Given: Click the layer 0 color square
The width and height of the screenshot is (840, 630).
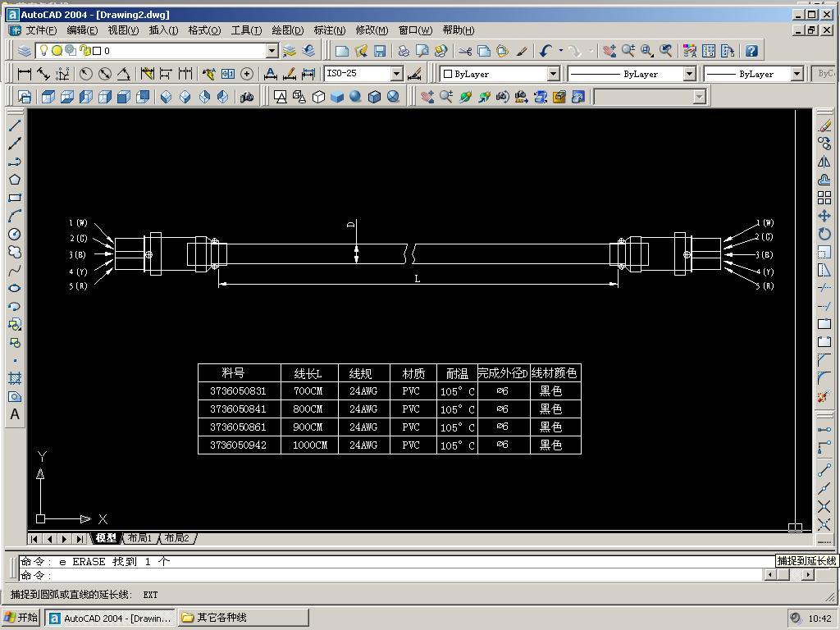Looking at the screenshot, I should click(97, 51).
